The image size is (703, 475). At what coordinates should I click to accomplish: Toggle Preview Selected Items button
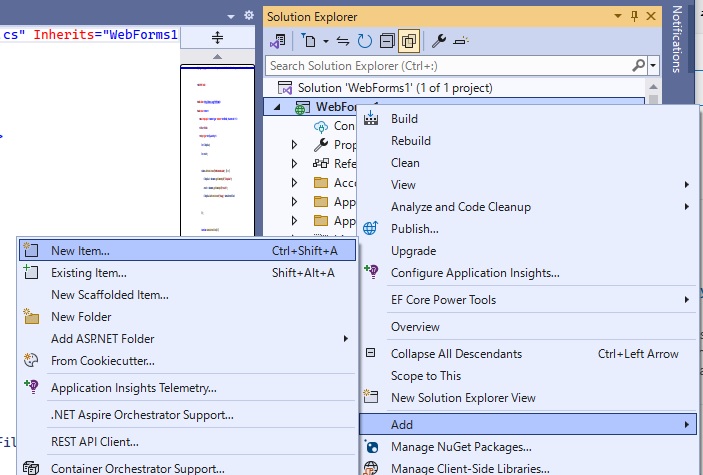pos(460,41)
